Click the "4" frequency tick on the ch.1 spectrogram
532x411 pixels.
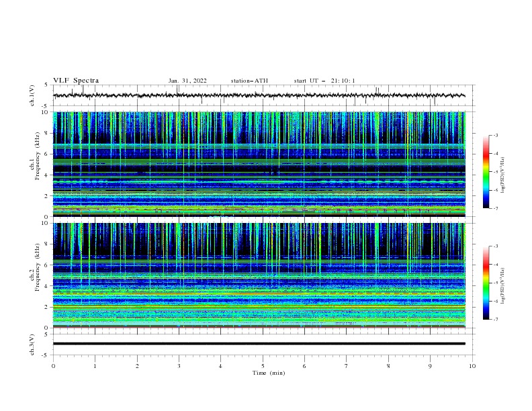point(46,175)
